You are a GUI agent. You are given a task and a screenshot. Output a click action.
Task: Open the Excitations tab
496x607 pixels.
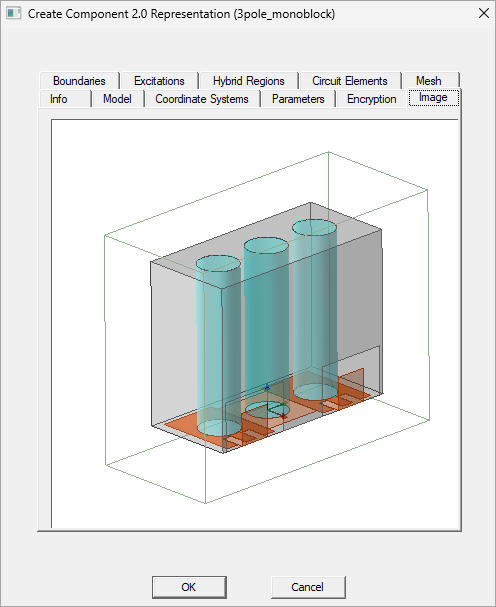pos(159,81)
